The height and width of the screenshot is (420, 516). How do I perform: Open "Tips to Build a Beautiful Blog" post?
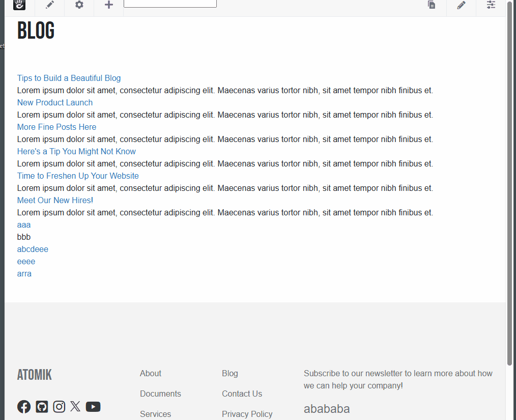click(69, 78)
